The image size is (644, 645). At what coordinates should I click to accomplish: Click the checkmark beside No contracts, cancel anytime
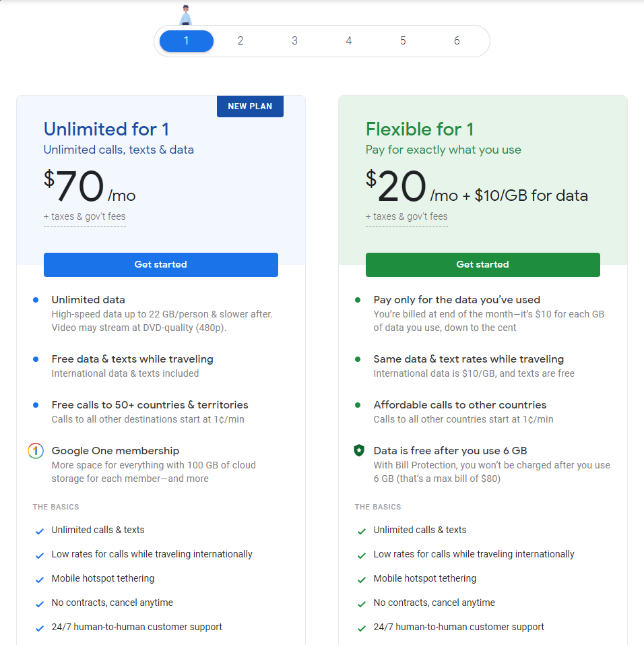[40, 603]
